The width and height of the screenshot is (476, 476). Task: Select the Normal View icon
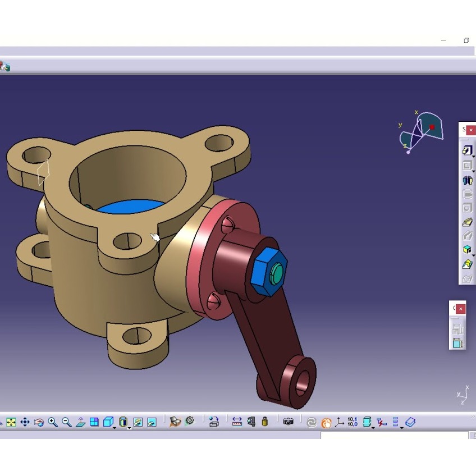[x=80, y=422]
